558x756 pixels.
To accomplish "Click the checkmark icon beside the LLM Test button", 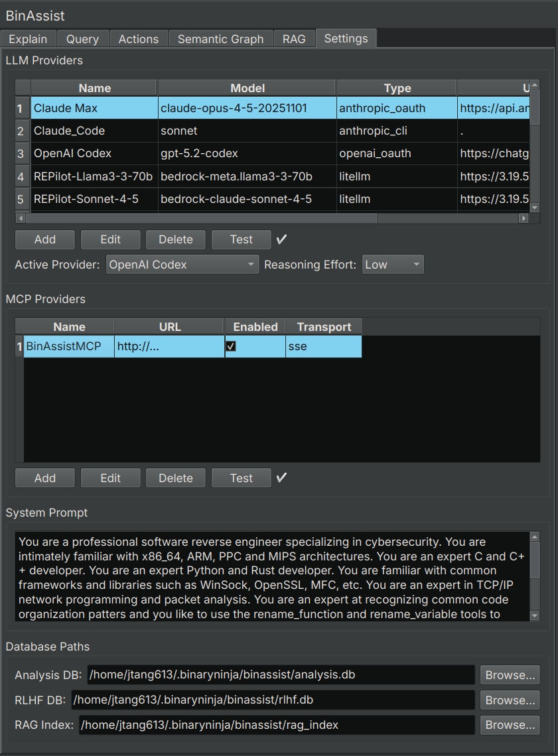I will pyautogui.click(x=281, y=239).
